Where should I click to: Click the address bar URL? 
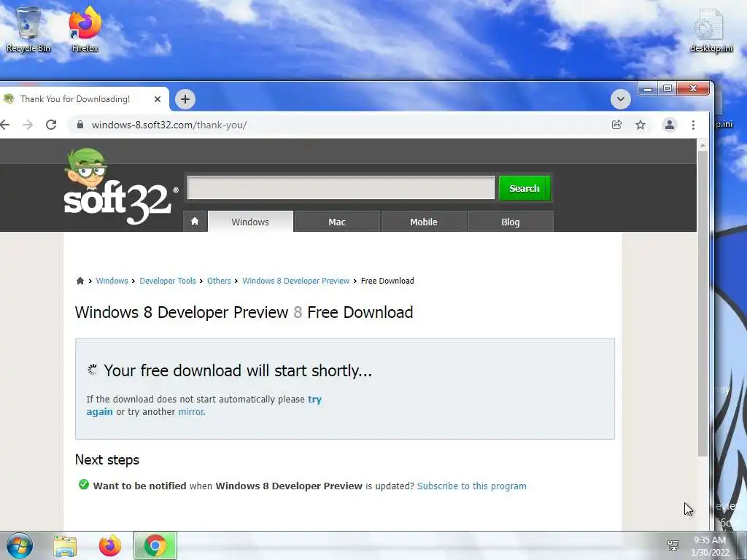[x=169, y=125]
